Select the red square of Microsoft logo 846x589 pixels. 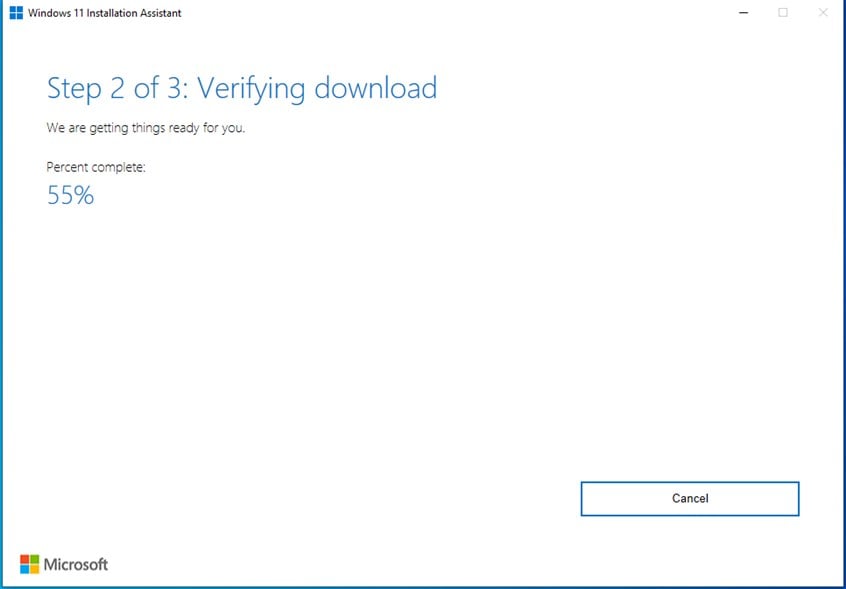point(25,559)
